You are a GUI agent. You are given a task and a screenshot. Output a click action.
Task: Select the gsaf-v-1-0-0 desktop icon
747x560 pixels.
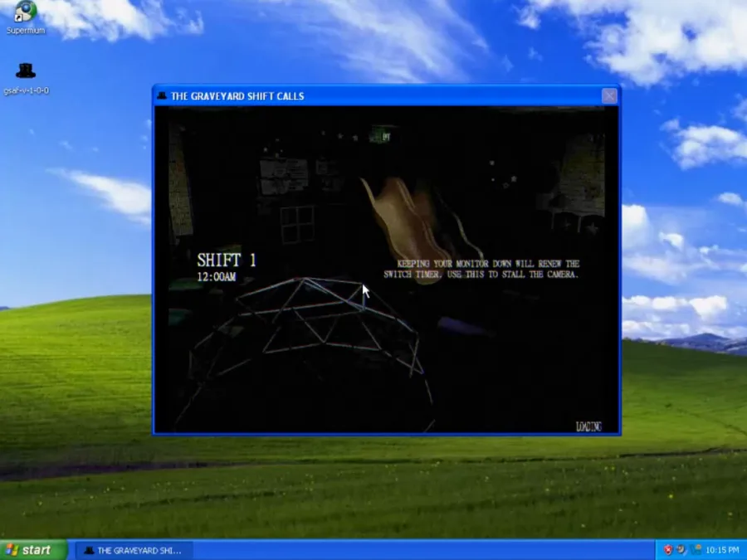[x=26, y=79]
